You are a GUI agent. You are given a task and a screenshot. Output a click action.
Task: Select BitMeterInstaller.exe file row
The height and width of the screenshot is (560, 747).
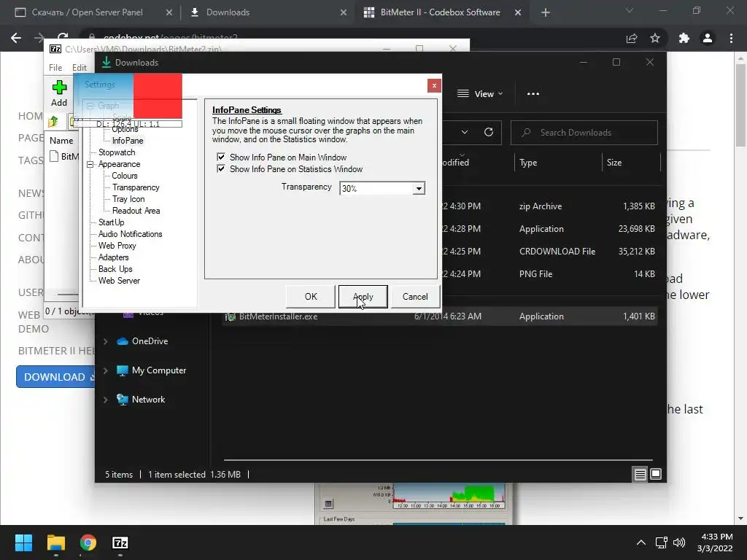(x=440, y=316)
